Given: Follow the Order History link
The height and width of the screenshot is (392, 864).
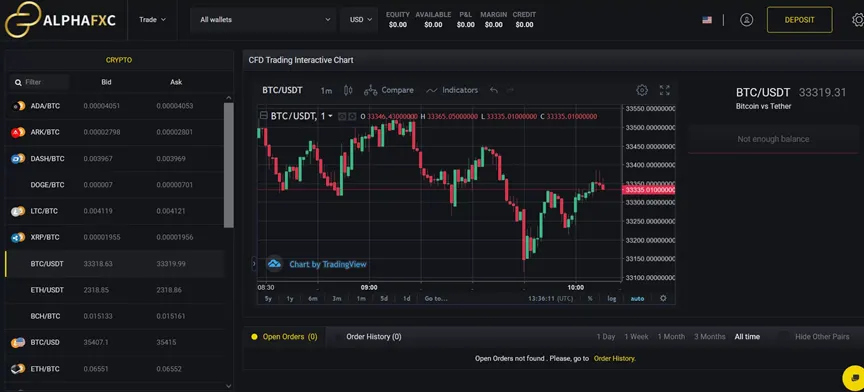Looking at the screenshot, I should [x=614, y=358].
